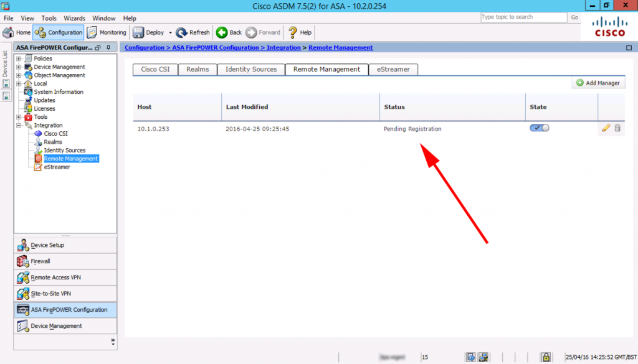Screen dimensions: 638x364
Task: Follow the Remote Management breadcrumb link
Action: coord(340,47)
